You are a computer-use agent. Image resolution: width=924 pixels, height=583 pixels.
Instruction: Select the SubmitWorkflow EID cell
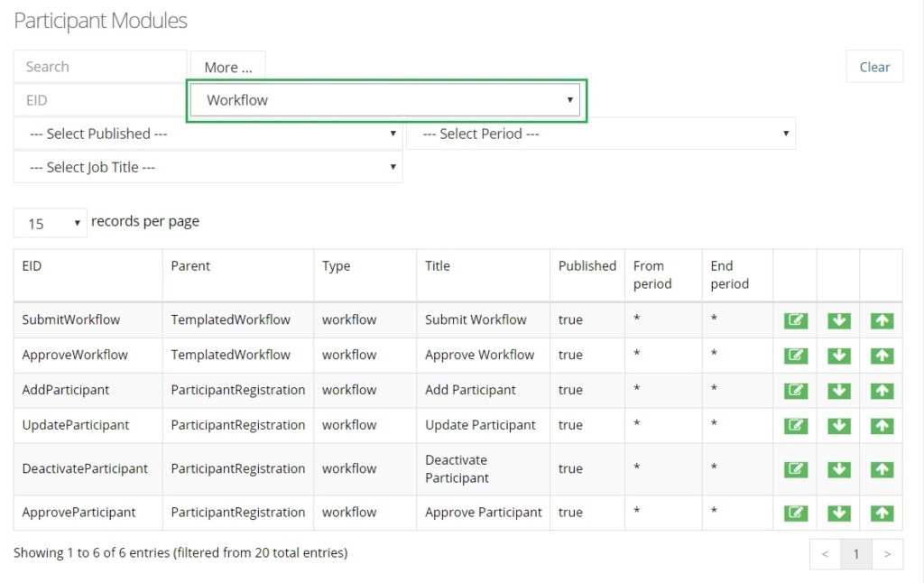(88, 320)
